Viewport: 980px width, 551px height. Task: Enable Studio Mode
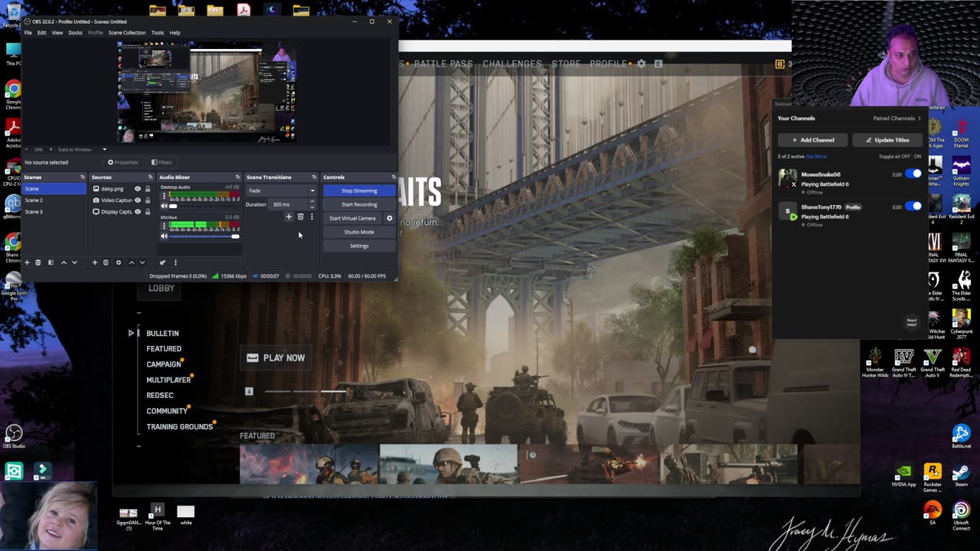359,232
